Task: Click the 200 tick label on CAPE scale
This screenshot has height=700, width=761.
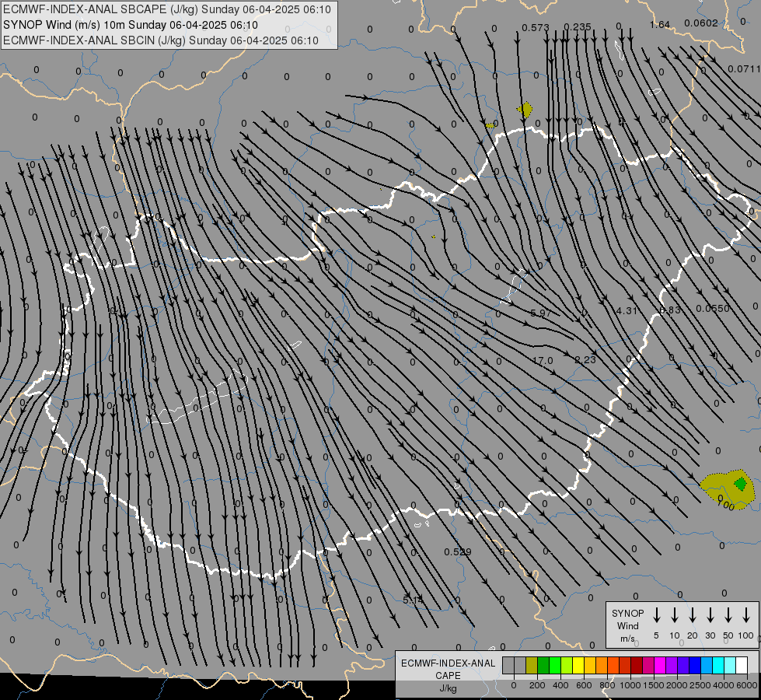Action: pyautogui.click(x=537, y=685)
